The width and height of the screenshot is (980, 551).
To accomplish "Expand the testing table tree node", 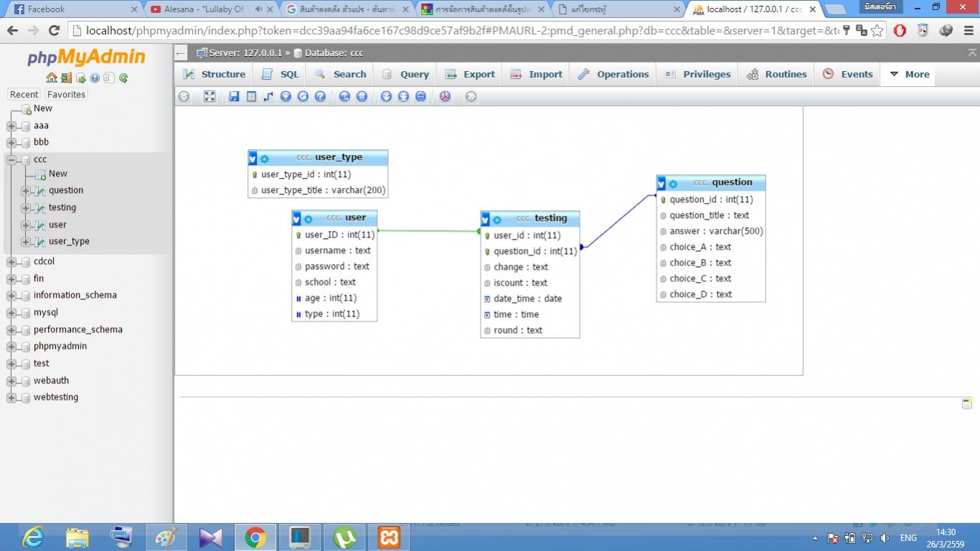I will point(26,208).
